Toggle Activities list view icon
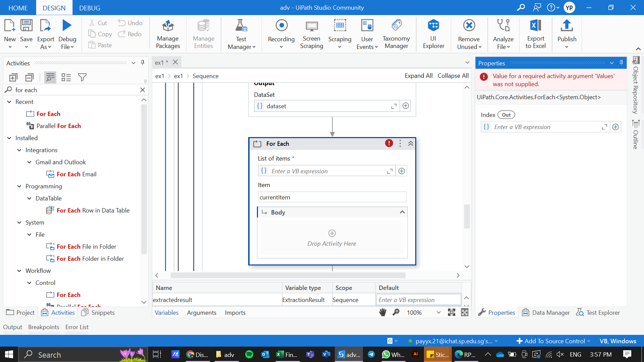644x362 pixels. (x=66, y=78)
